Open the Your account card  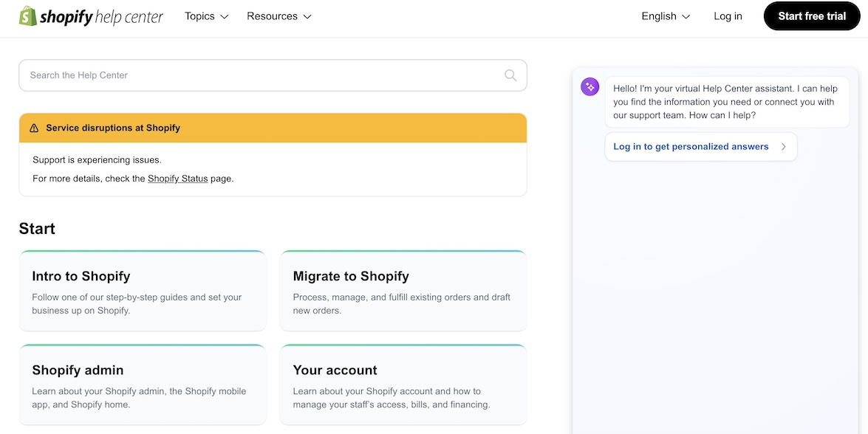coord(403,385)
